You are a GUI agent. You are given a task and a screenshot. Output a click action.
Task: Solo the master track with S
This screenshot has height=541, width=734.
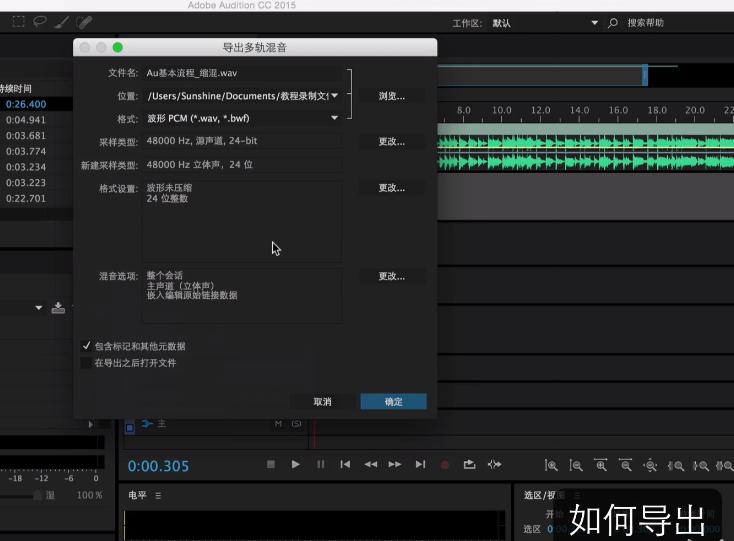click(296, 424)
